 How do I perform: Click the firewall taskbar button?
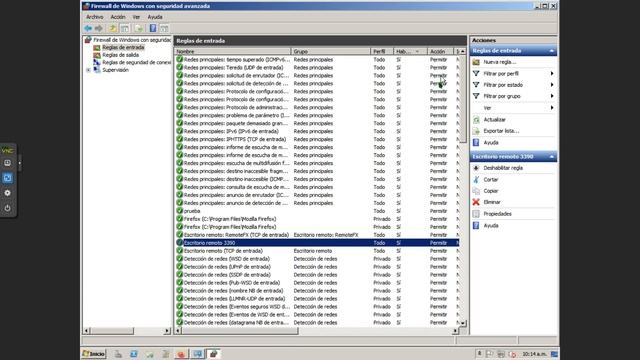[213, 354]
